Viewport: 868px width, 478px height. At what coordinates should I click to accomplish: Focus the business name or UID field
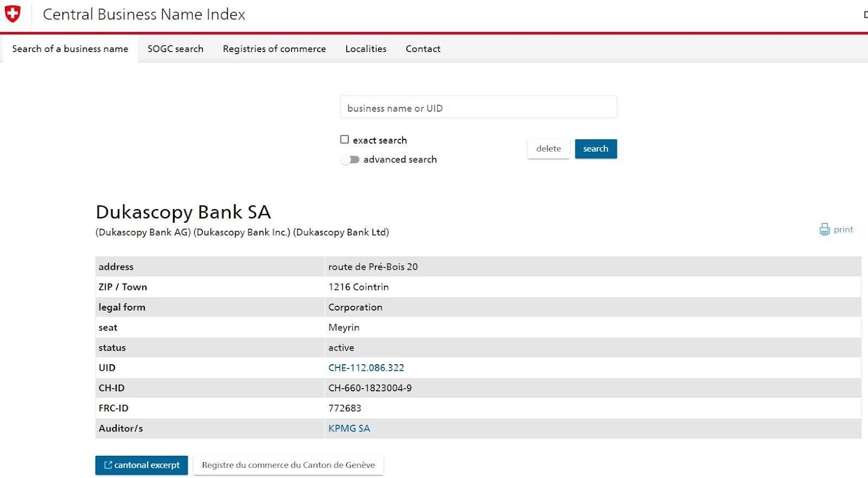pos(478,107)
